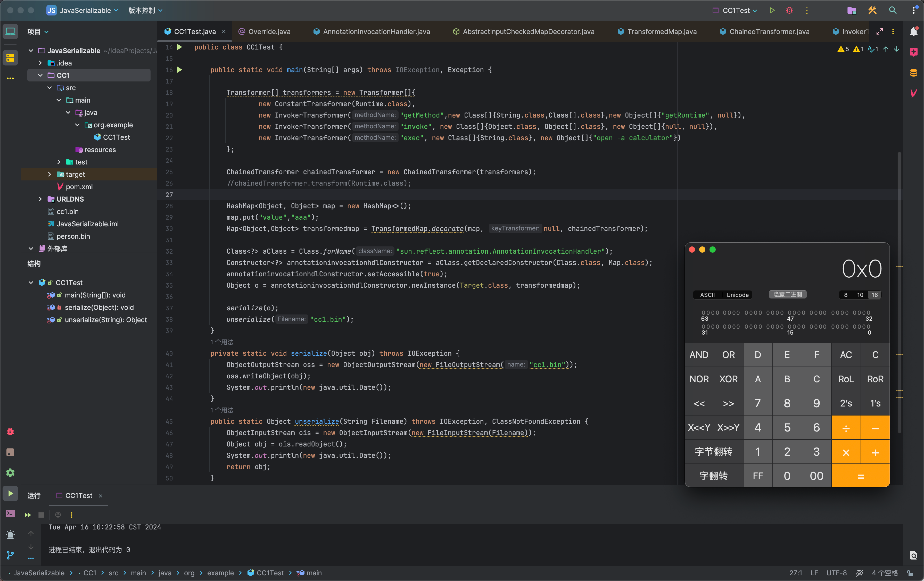Open the UTF-8 encoding status item
This screenshot has width=924, height=581.
coord(837,573)
